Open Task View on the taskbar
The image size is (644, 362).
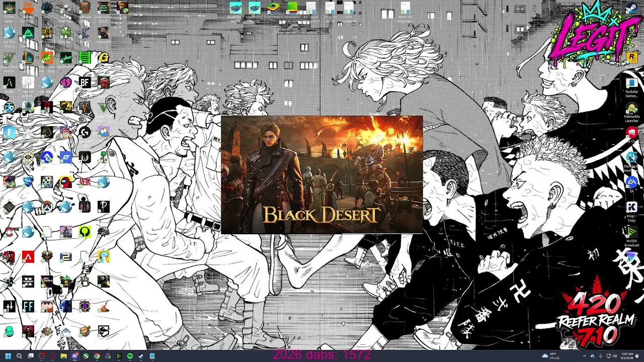tap(31, 356)
